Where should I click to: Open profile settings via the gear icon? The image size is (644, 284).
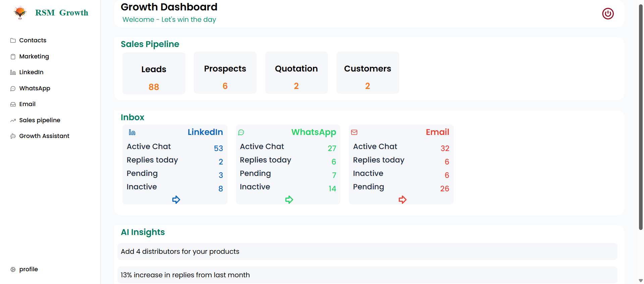point(12,269)
